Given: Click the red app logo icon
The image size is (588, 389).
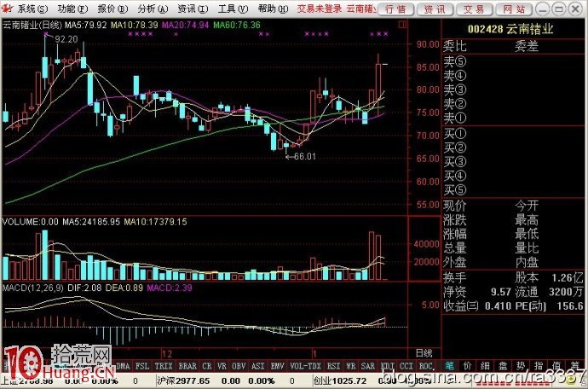Looking at the screenshot, I should coord(8,9).
